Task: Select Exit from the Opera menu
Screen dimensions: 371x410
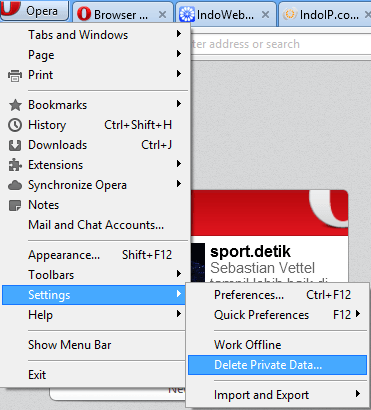Action: (95, 375)
